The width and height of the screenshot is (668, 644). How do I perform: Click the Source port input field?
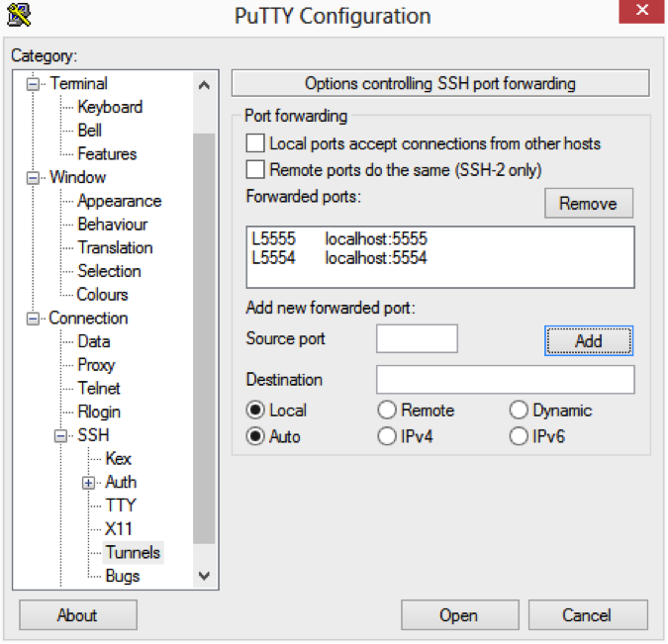pos(417,338)
